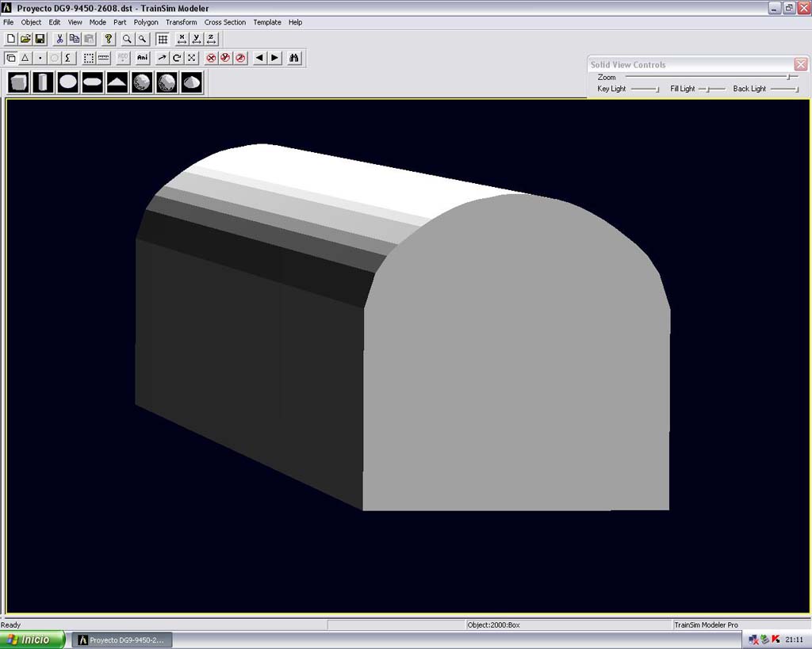Screen dimensions: 812x649
Task: Toggle the Z axis constraint icon
Action: 211,39
